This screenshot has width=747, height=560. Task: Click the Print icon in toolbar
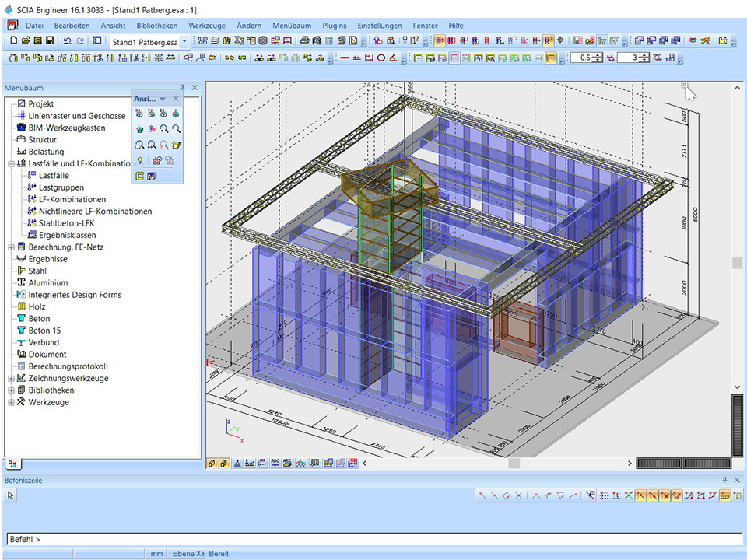pyautogui.click(x=305, y=40)
